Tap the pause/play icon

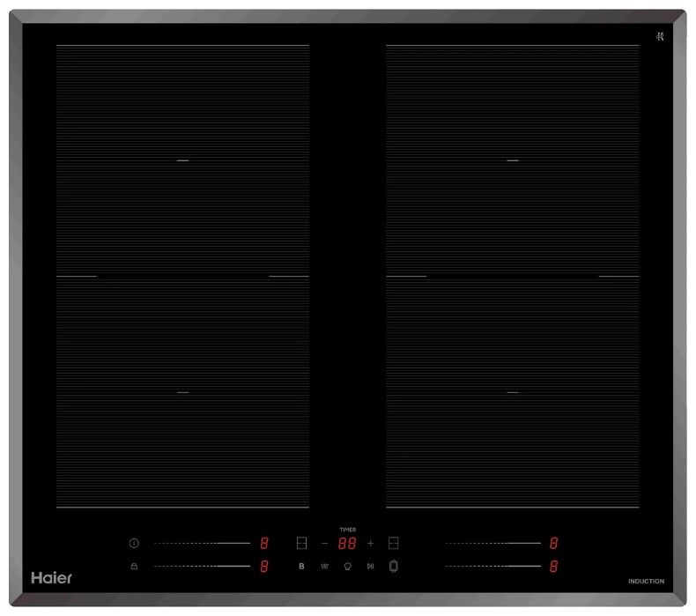pos(370,566)
